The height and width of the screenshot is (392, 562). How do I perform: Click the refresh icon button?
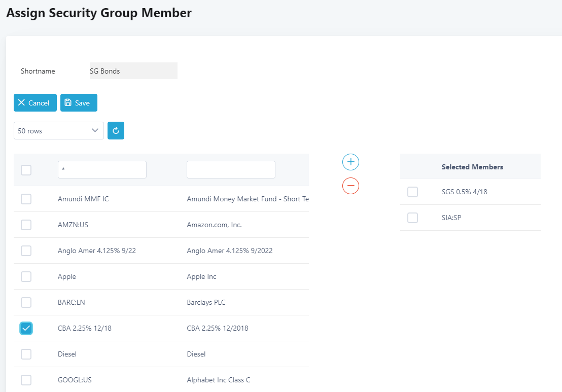tap(116, 130)
